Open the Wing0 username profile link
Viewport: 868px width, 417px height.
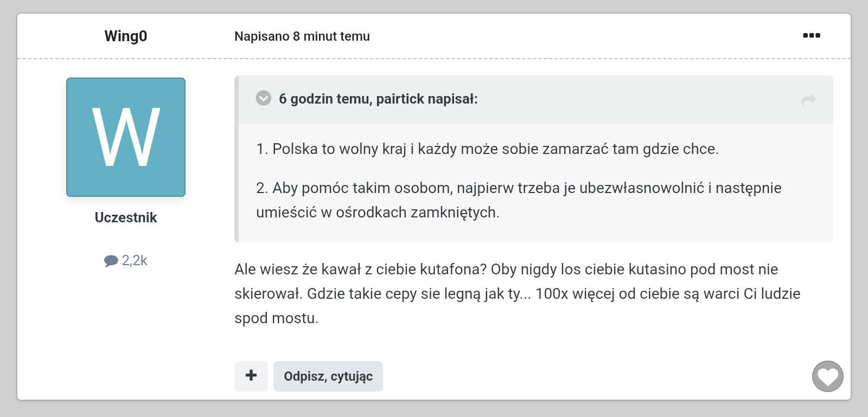click(126, 36)
